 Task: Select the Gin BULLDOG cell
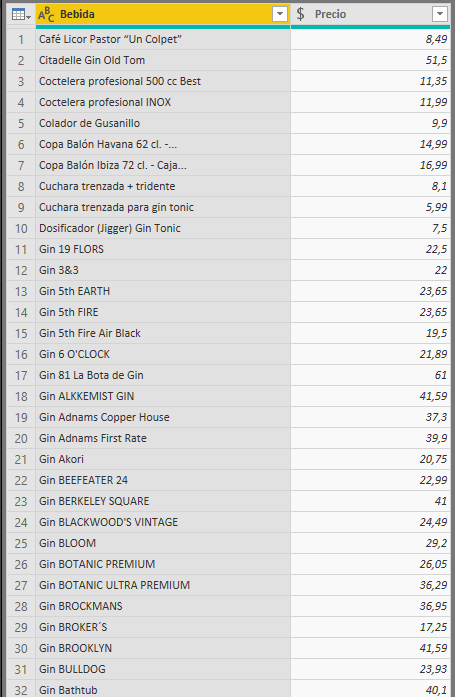point(163,669)
